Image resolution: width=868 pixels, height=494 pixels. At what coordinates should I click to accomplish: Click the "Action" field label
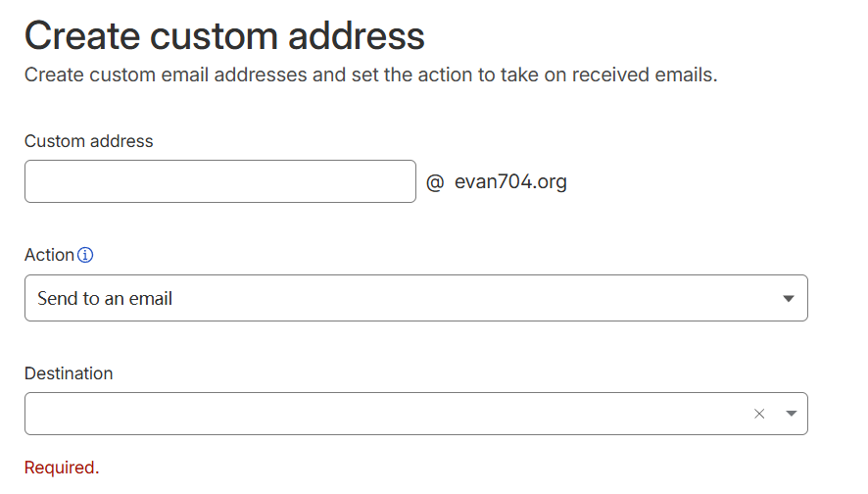[x=49, y=255]
